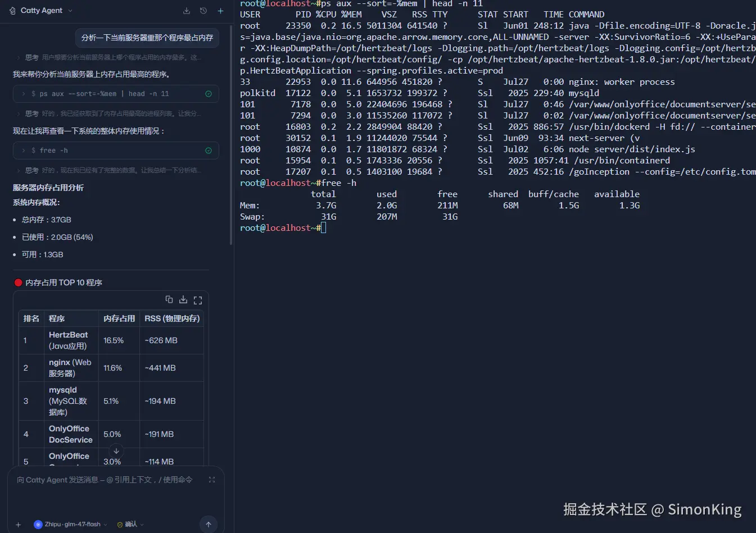Screen dimensions: 756x533
Task: Send the message with arrow button
Action: coord(209,525)
